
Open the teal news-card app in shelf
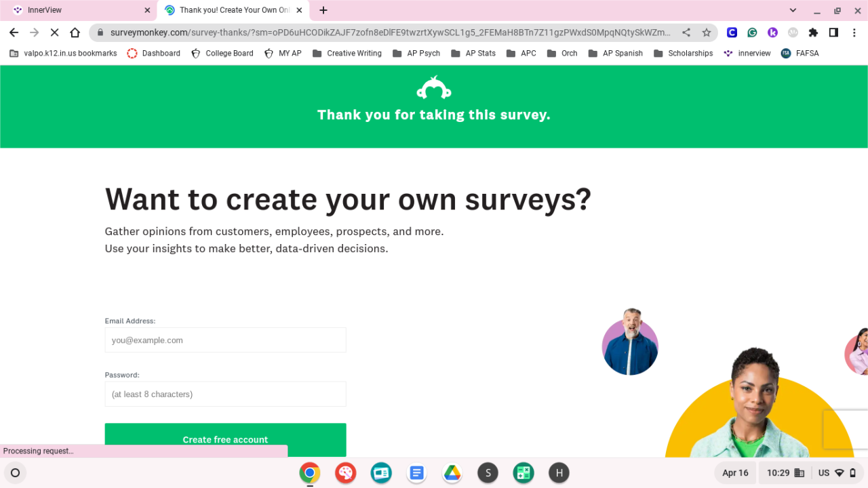click(381, 472)
